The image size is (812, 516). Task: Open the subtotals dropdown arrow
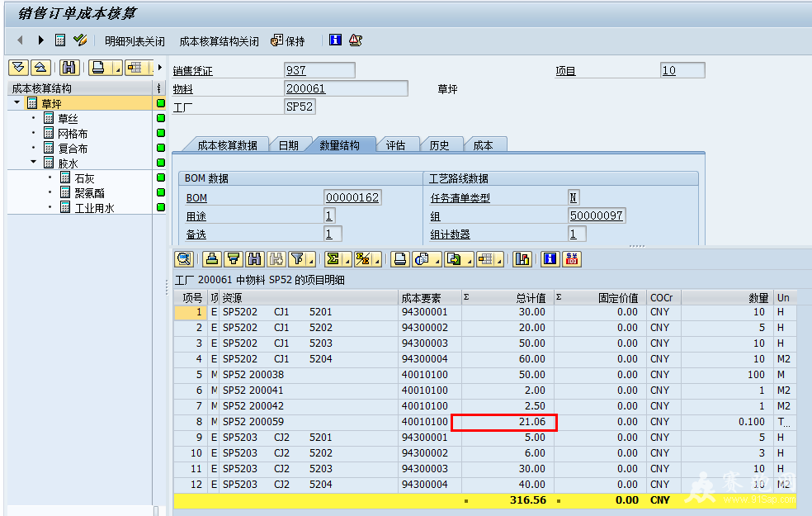point(377,259)
